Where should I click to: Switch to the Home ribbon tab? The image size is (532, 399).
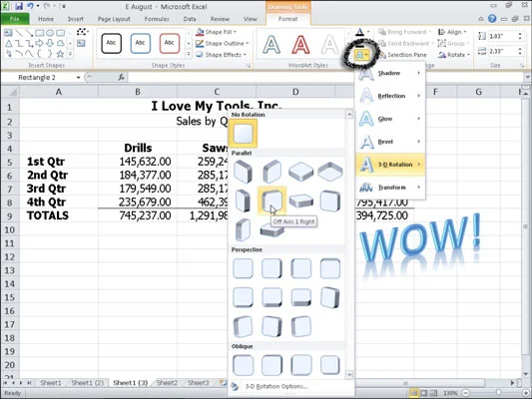pyautogui.click(x=46, y=19)
